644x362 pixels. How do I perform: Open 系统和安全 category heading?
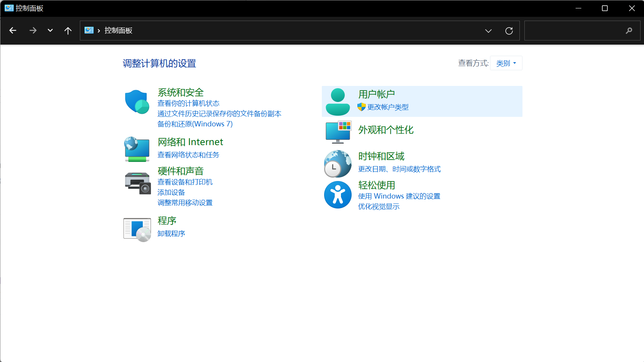pos(181,92)
